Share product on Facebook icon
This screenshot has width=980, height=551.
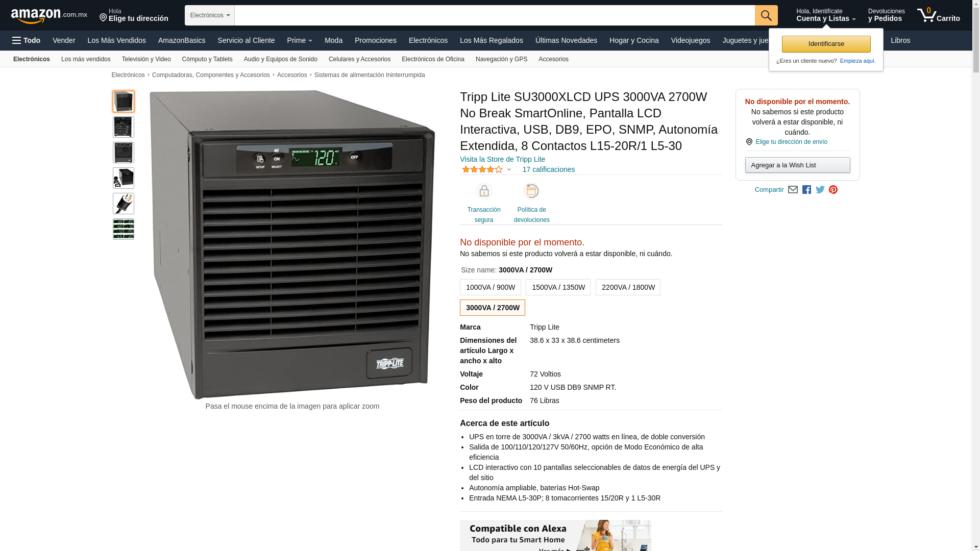click(806, 190)
